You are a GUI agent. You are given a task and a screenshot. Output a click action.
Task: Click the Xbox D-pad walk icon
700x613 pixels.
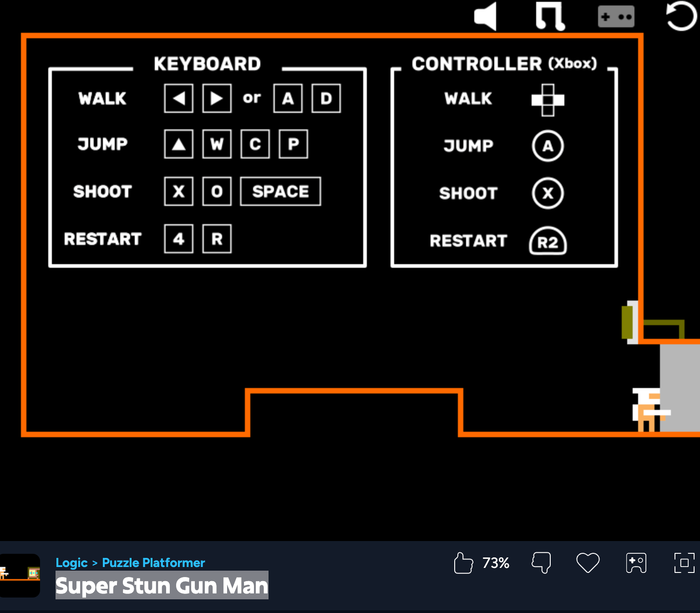click(x=548, y=100)
